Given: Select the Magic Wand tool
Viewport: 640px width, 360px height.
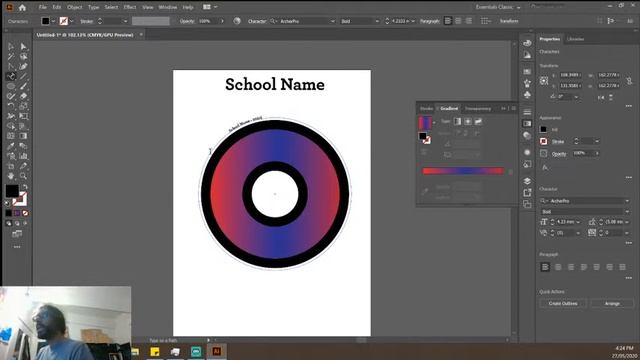Looking at the screenshot, I should (x=11, y=56).
